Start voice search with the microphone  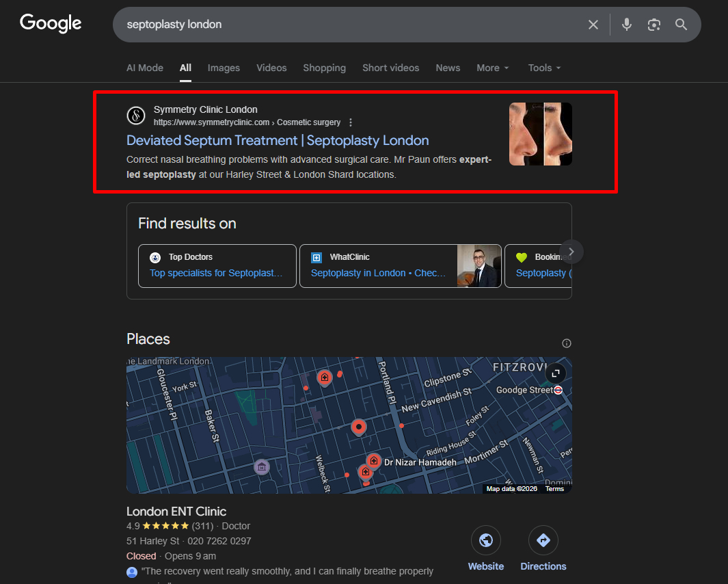(626, 25)
